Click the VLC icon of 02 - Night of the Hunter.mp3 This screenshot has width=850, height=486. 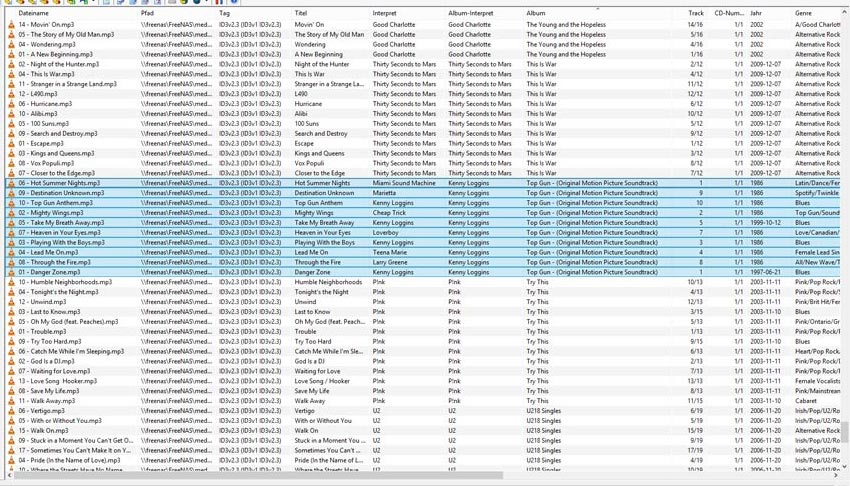11,64
